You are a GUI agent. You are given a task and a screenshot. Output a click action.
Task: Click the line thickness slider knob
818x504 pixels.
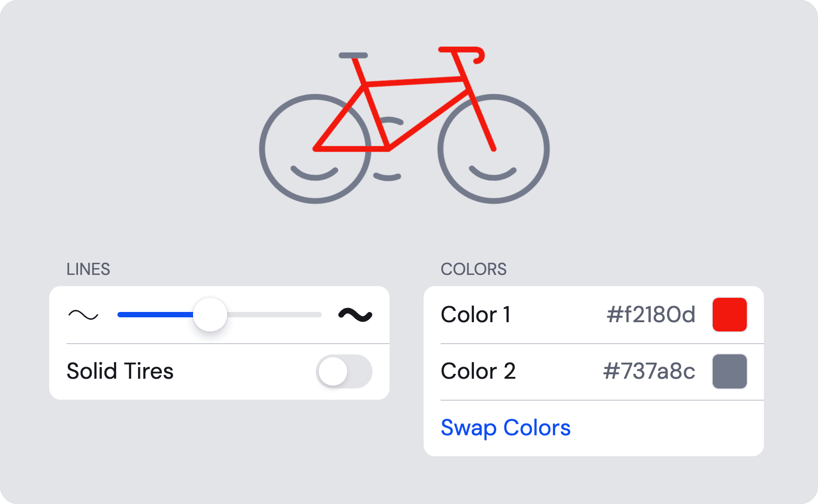click(210, 314)
